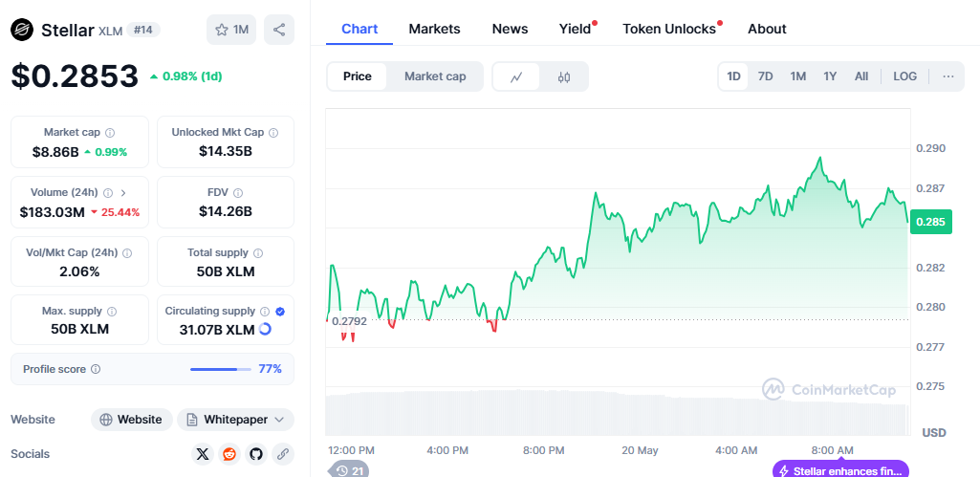
Task: Switch to candlestick chart icon
Action: pos(564,76)
